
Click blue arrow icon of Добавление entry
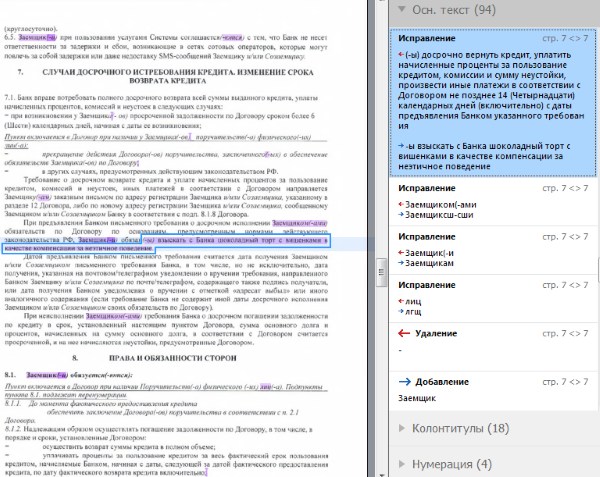404,382
